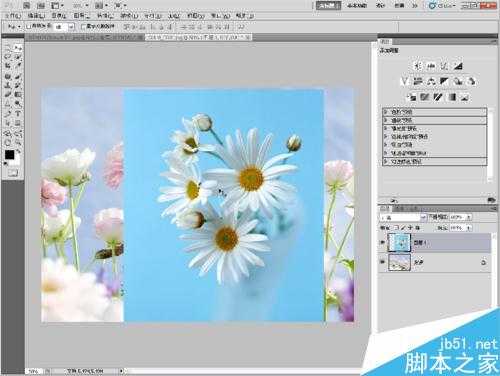
Task: Add a Curves adjustment layer
Action: (x=444, y=66)
